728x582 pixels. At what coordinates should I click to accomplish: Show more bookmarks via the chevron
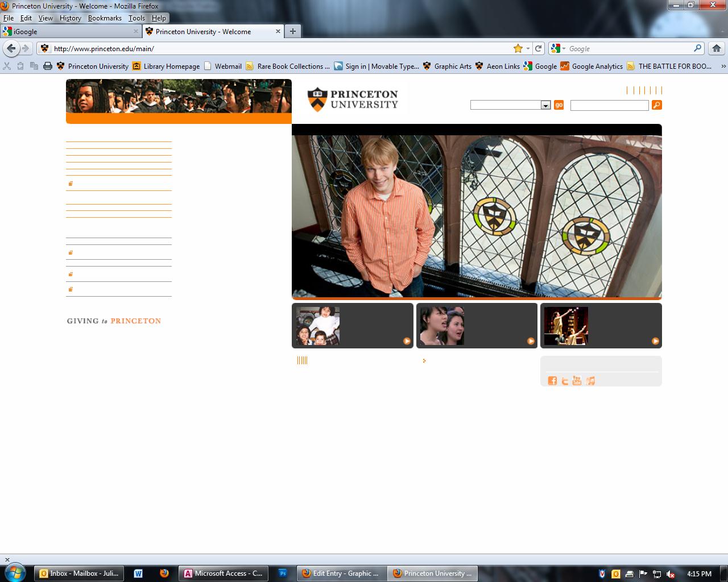click(723, 66)
